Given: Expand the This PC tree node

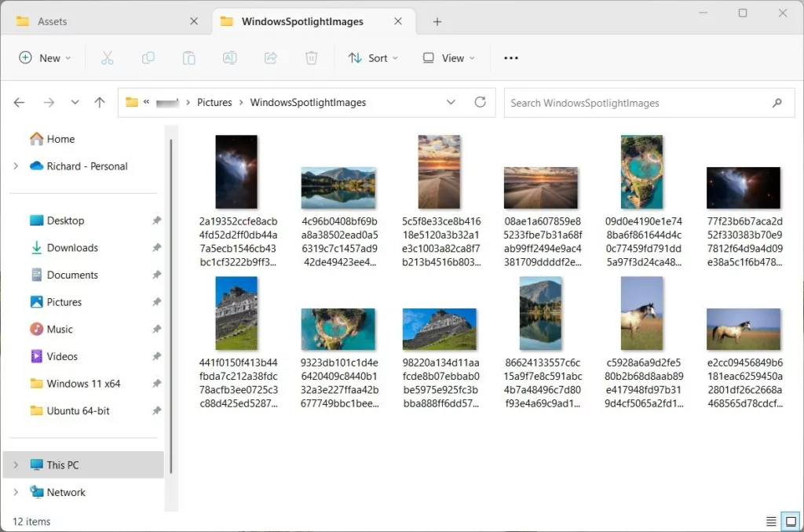Looking at the screenshot, I should click(16, 465).
